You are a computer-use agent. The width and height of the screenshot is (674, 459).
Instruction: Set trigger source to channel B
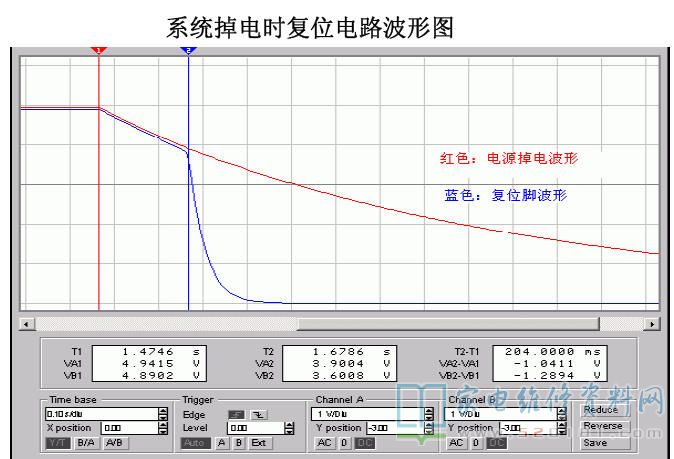[x=238, y=442]
